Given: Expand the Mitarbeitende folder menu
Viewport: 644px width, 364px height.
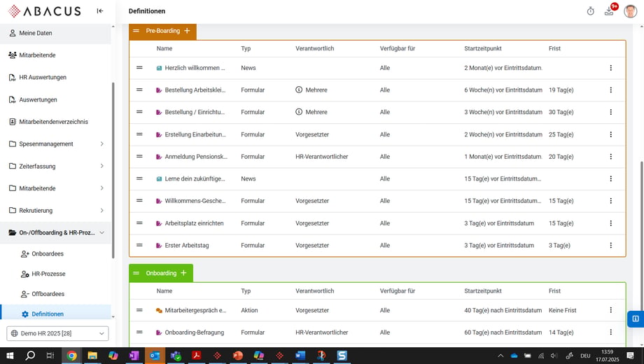Looking at the screenshot, I should 102,188.
